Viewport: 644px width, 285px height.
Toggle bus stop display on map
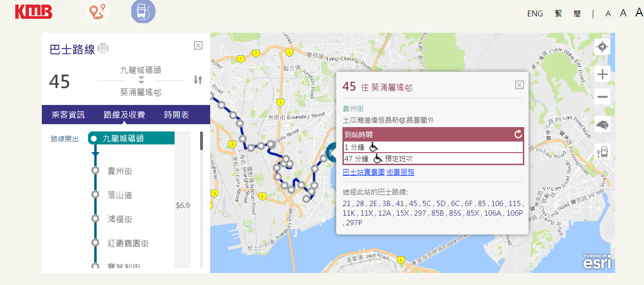[602, 152]
